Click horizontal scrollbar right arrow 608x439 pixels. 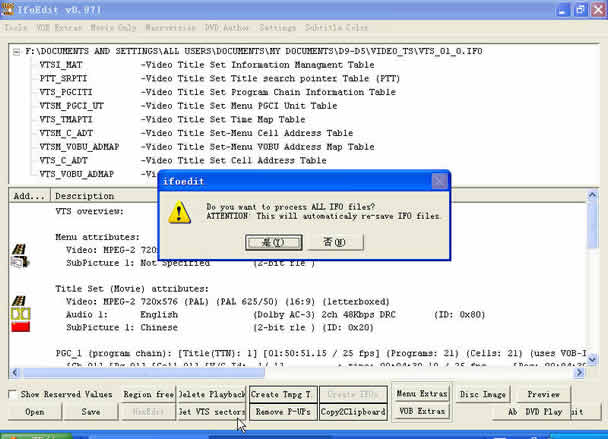(579, 373)
